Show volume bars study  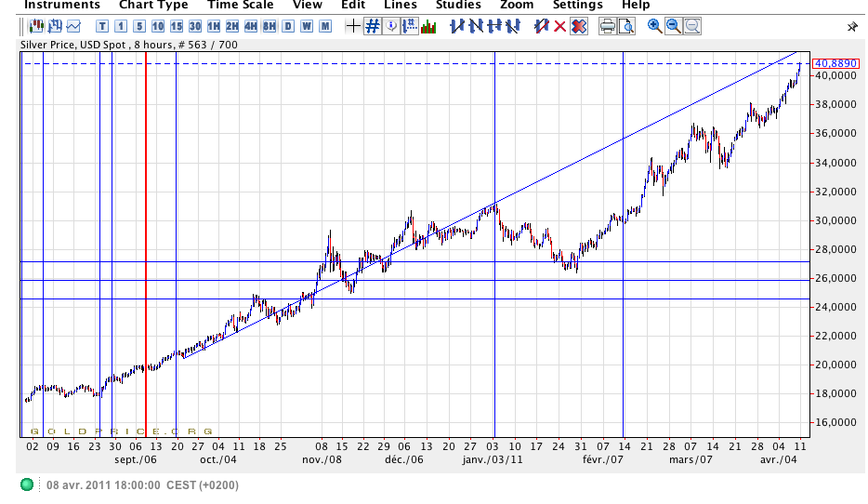[428, 26]
